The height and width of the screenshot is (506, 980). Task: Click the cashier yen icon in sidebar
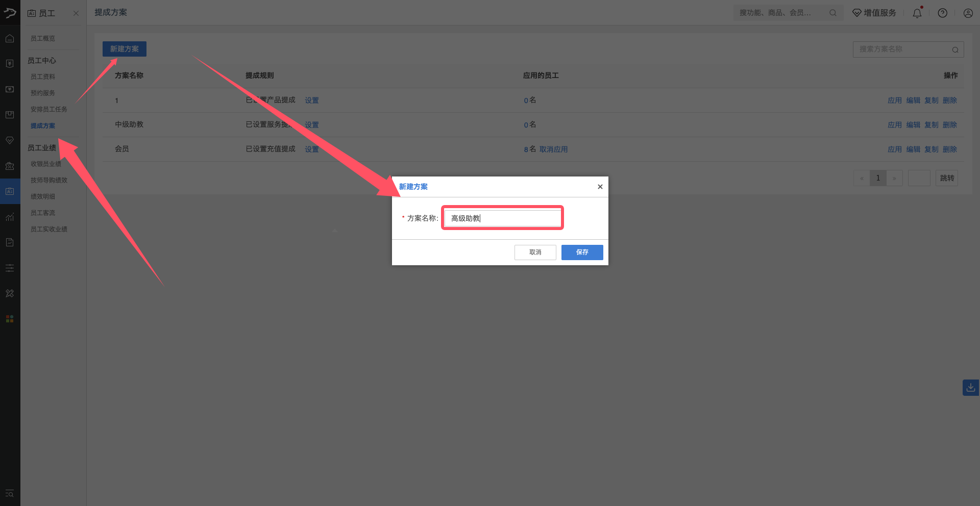point(10,89)
